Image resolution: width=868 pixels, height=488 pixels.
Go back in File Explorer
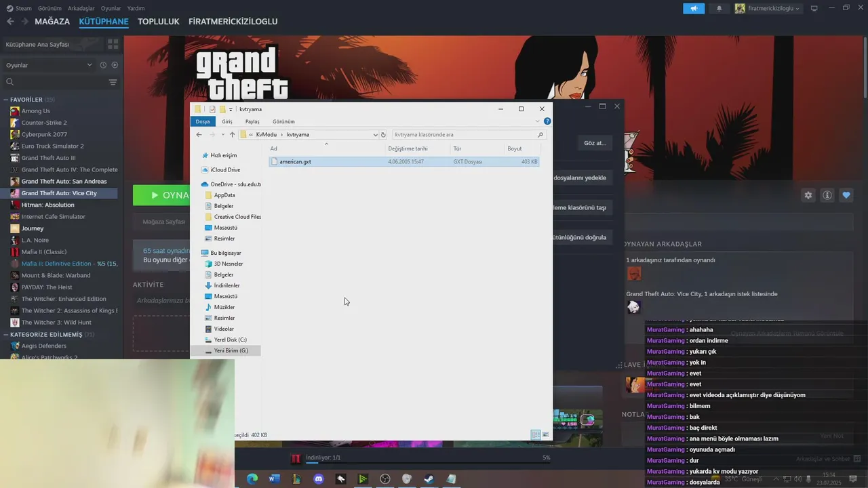[x=199, y=134]
